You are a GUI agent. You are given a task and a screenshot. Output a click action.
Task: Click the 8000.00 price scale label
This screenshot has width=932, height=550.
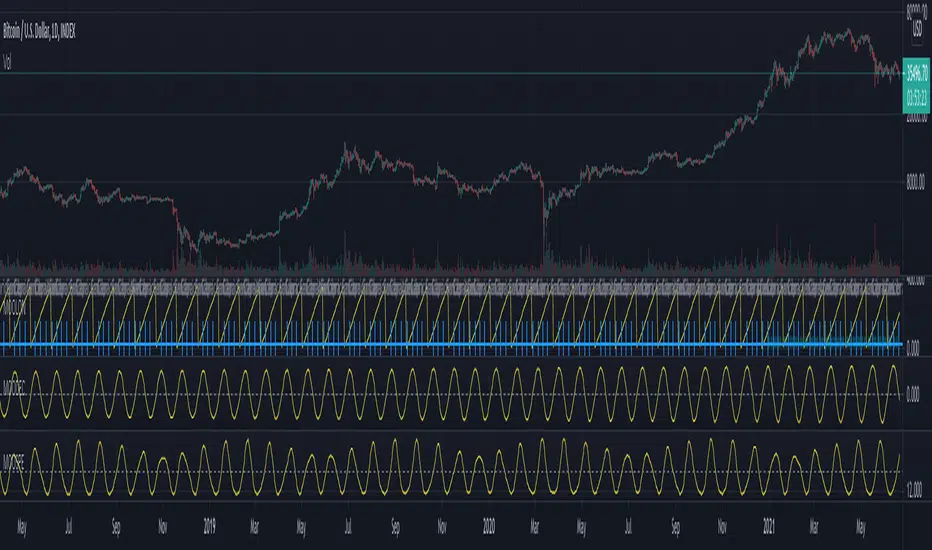tap(915, 183)
